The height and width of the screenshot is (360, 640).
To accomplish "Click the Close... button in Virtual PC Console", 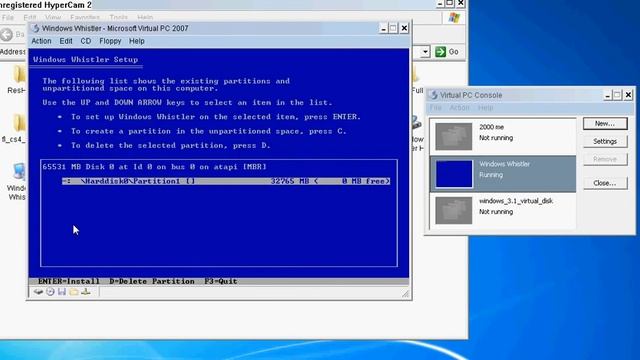I will pos(605,183).
